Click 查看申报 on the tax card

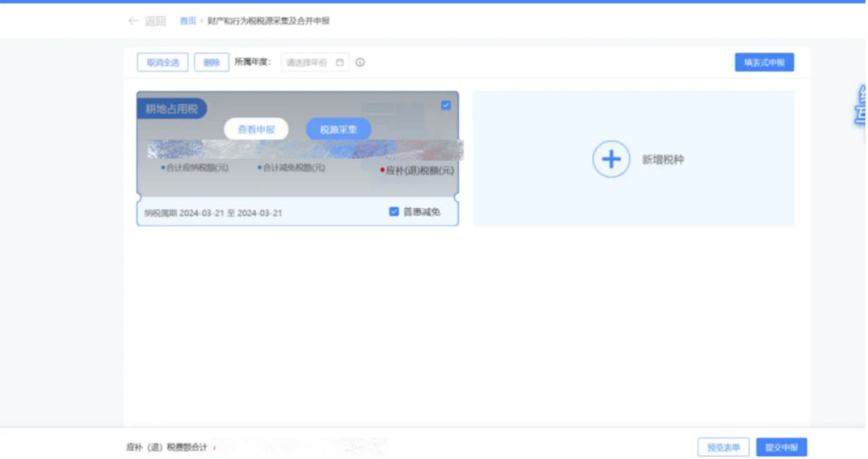coord(256,129)
